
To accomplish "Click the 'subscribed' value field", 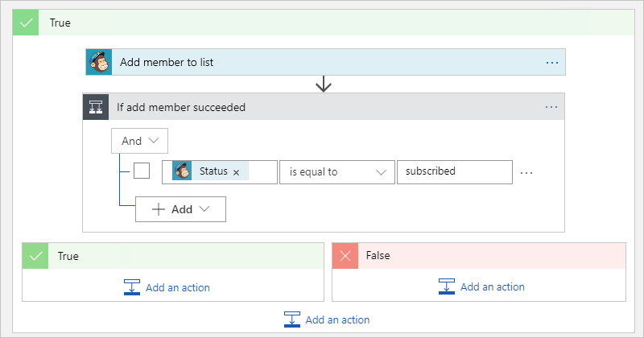I will click(455, 172).
